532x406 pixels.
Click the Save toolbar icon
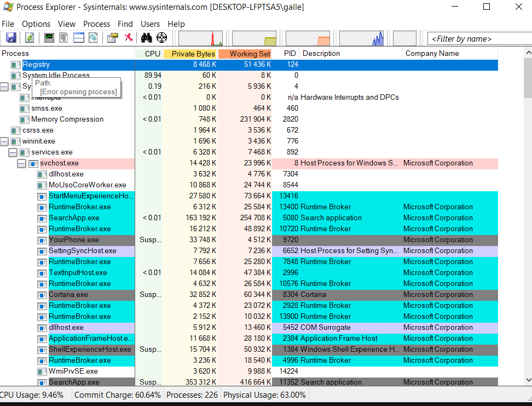tap(11, 38)
